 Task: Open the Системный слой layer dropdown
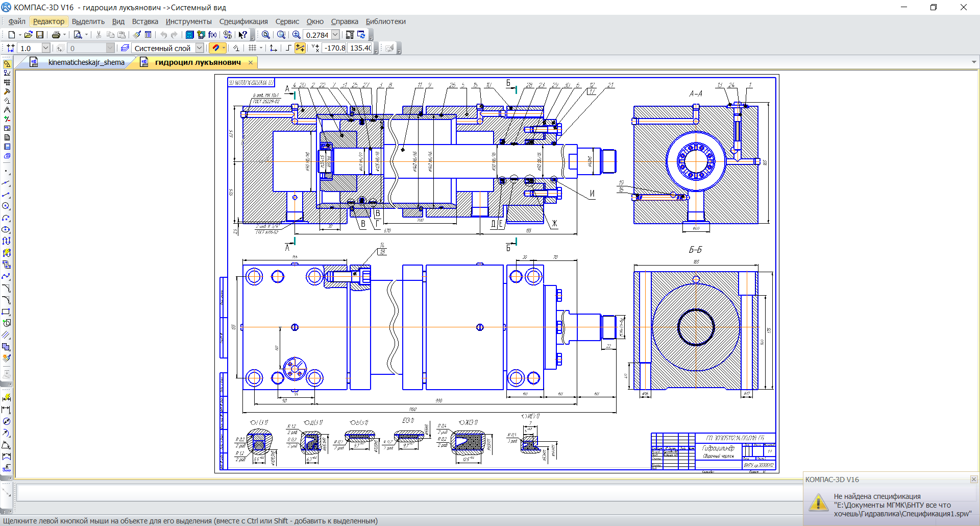click(200, 48)
